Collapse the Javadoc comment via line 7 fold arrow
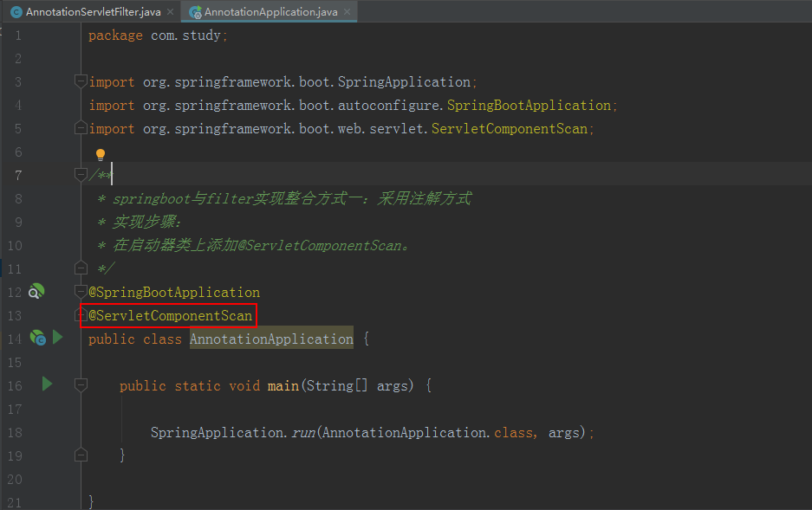 pos(80,174)
